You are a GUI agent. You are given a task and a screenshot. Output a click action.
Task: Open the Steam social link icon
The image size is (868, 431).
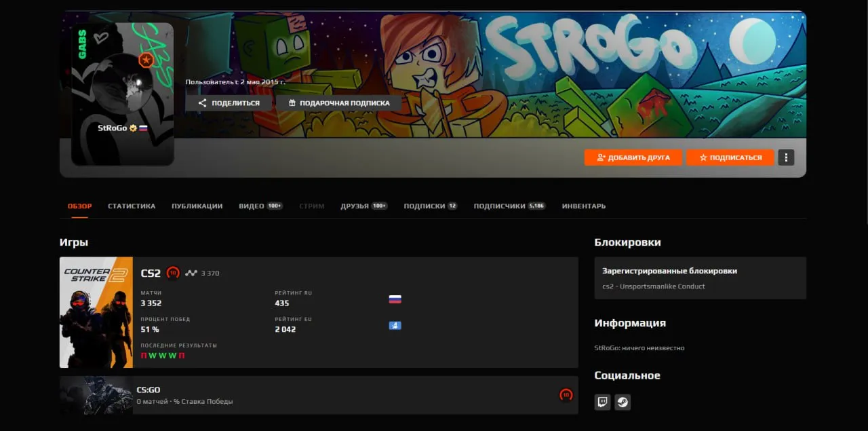click(623, 402)
